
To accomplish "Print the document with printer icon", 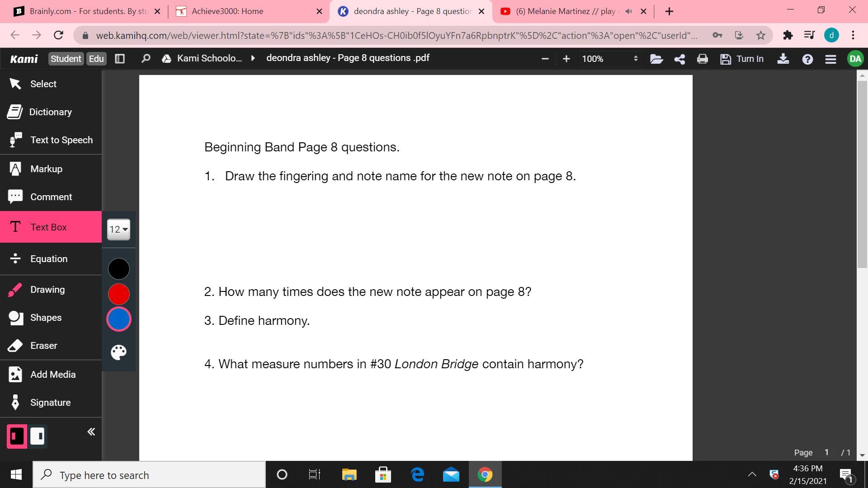I will pyautogui.click(x=702, y=59).
